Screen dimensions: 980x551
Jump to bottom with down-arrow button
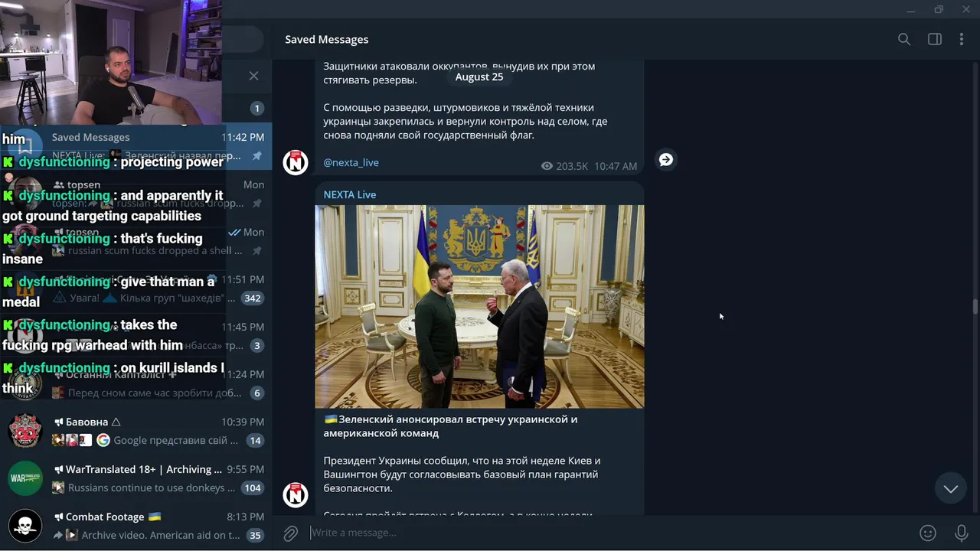951,489
